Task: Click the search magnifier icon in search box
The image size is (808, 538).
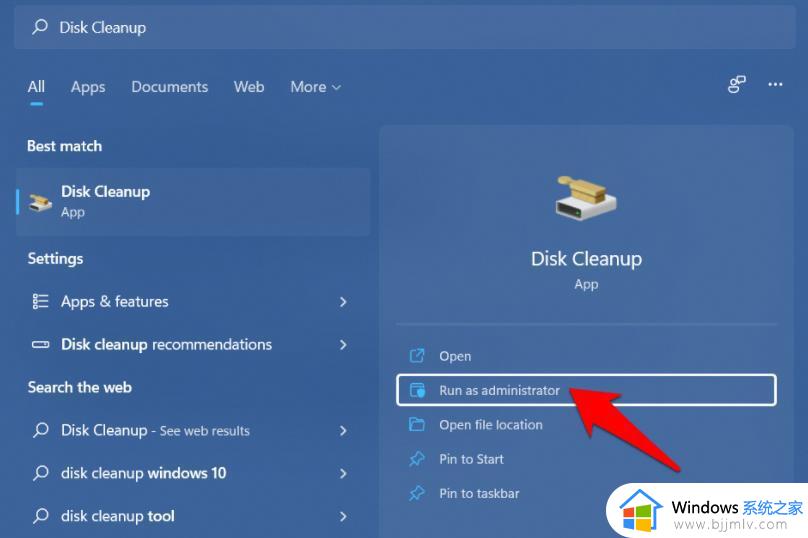Action: (x=40, y=27)
